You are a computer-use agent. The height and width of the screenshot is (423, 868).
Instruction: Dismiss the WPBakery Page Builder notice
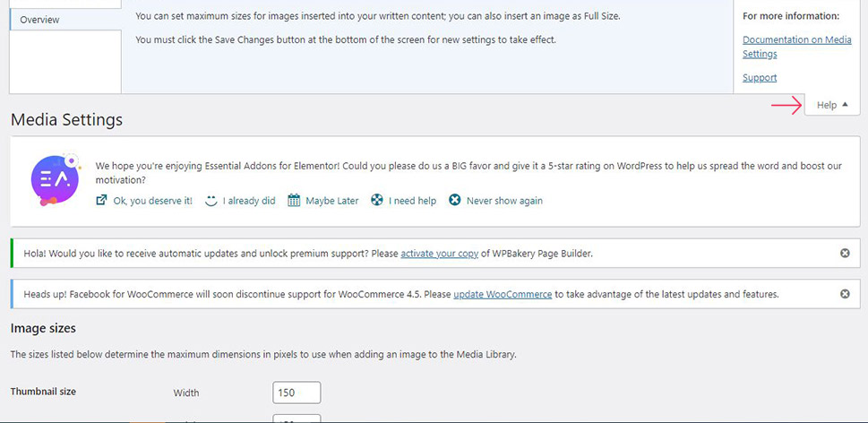click(845, 254)
